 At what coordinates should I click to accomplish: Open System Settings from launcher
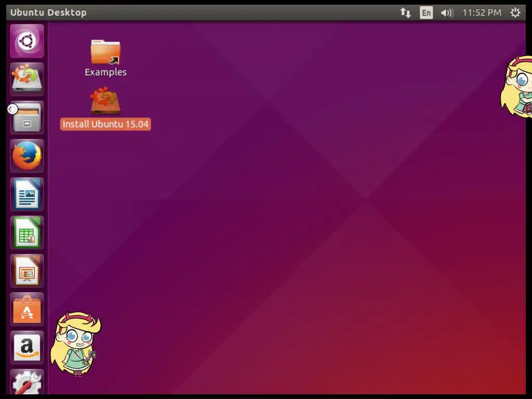point(27,382)
